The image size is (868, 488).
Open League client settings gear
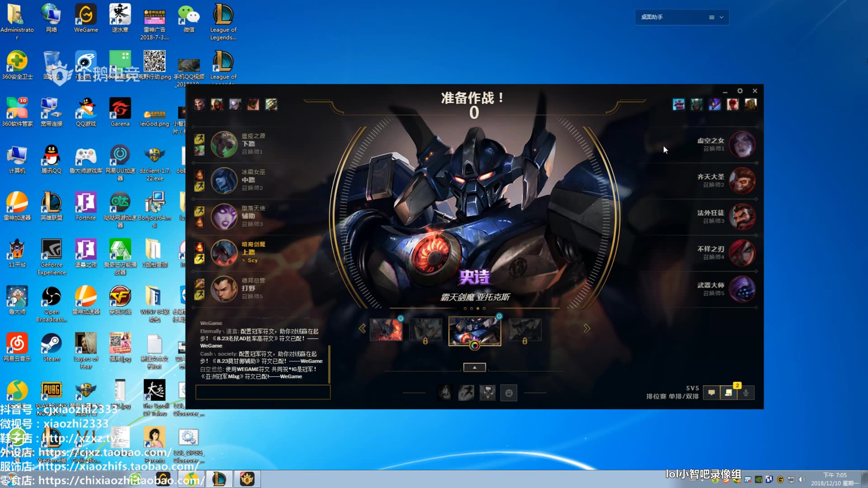coord(740,91)
